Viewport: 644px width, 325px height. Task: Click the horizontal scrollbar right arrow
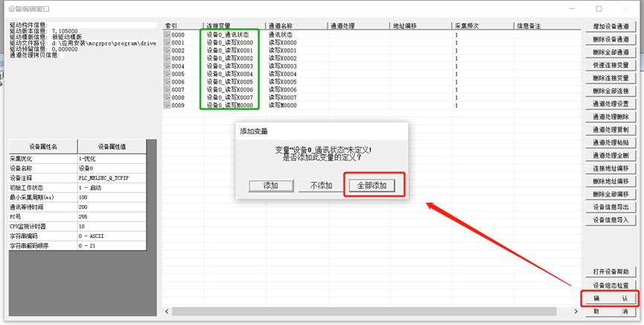(x=576, y=312)
